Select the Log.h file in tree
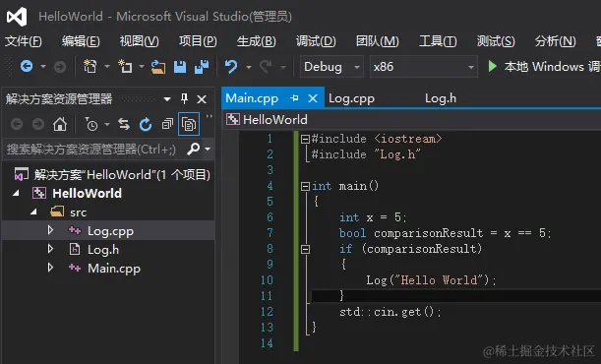 tap(103, 250)
